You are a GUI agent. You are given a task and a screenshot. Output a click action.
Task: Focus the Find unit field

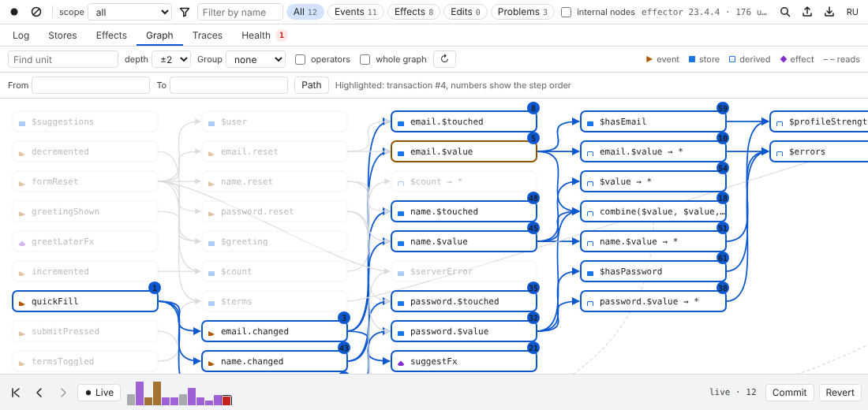pyautogui.click(x=63, y=59)
